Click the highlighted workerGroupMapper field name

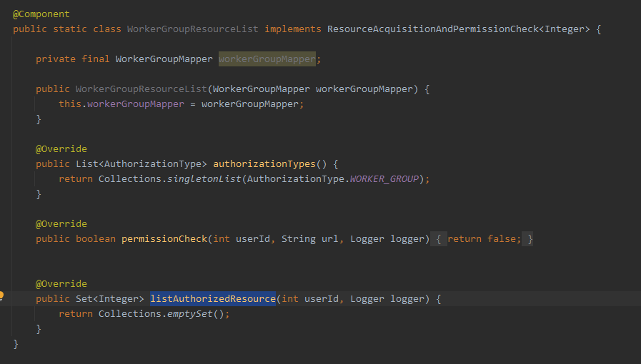(267, 59)
